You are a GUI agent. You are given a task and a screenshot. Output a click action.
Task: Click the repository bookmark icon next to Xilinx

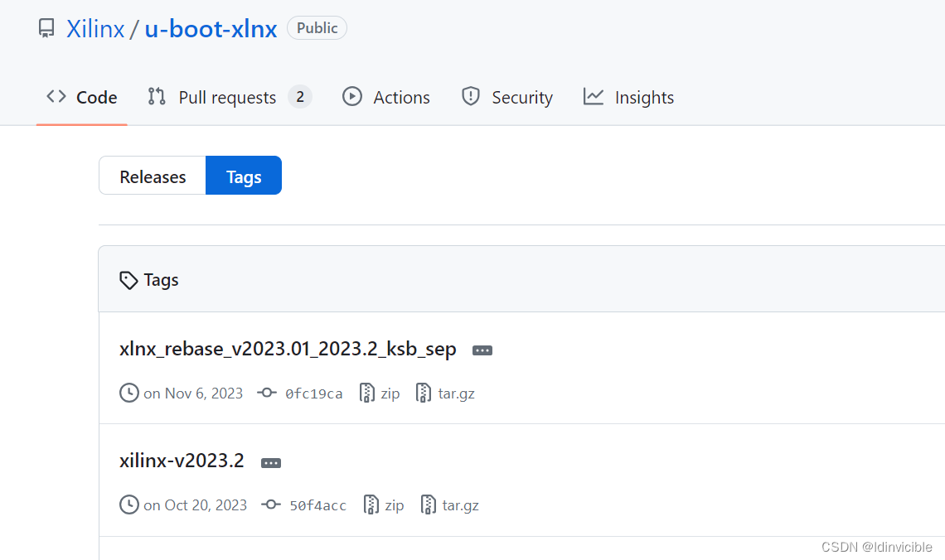(x=46, y=27)
